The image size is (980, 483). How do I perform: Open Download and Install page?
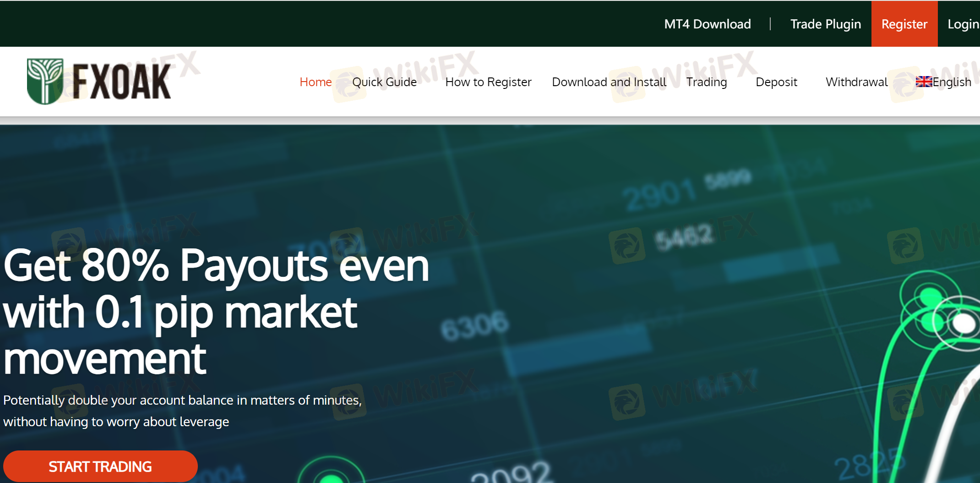click(x=609, y=82)
